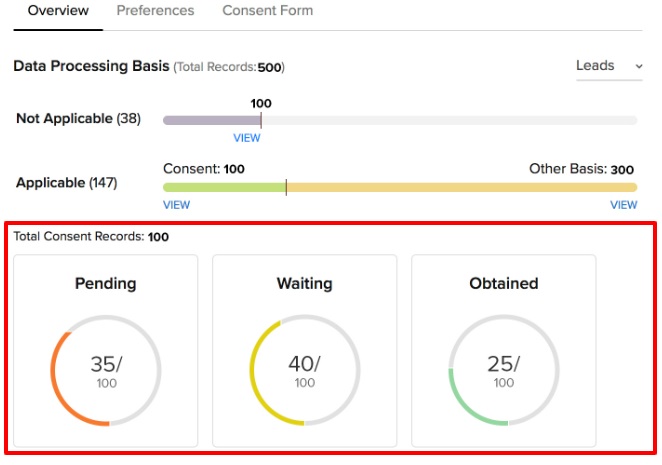Viewport: 662px width, 465px height.
Task: View the Consent basis records
Action: 176,205
